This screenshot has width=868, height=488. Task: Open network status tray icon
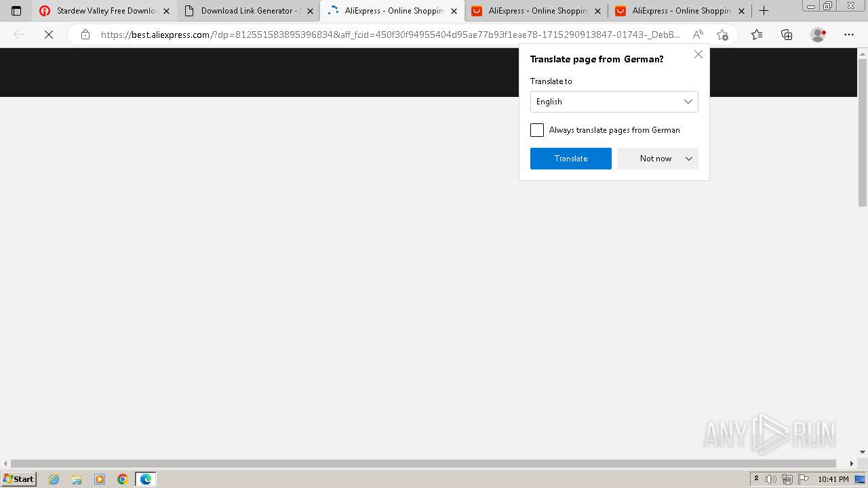[787, 479]
